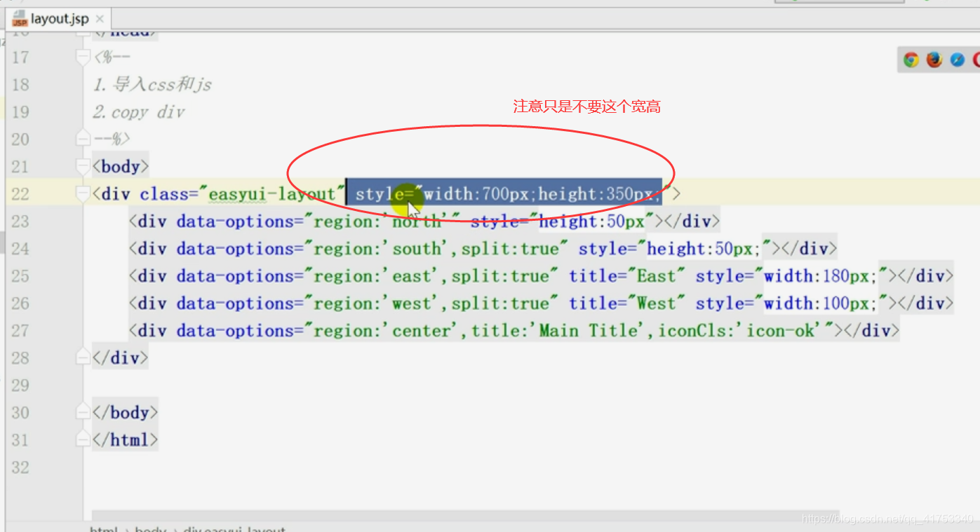The height and width of the screenshot is (532, 980).
Task: Click the horizontal scrollbar of the editor
Action: click(465, 515)
